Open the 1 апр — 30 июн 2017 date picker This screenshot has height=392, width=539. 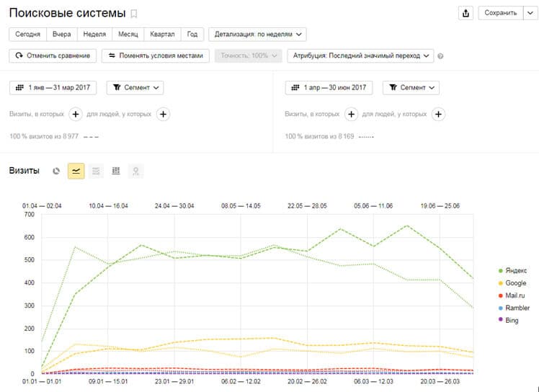329,88
